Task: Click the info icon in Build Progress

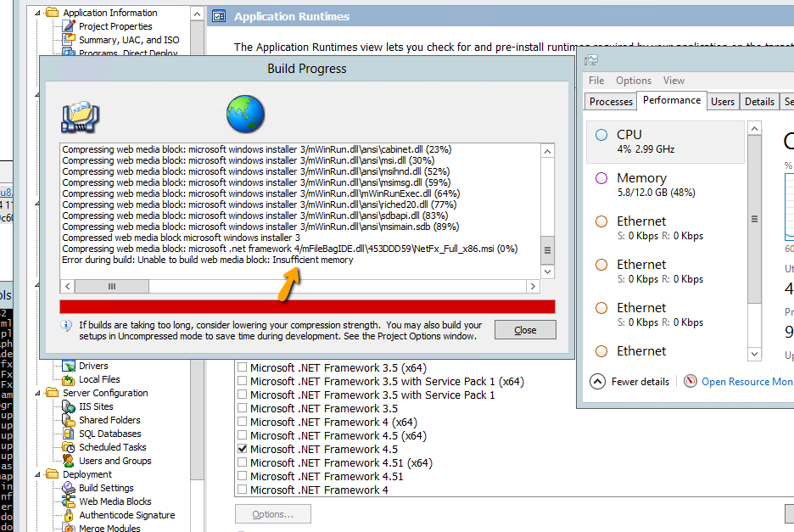Action: coord(66,325)
